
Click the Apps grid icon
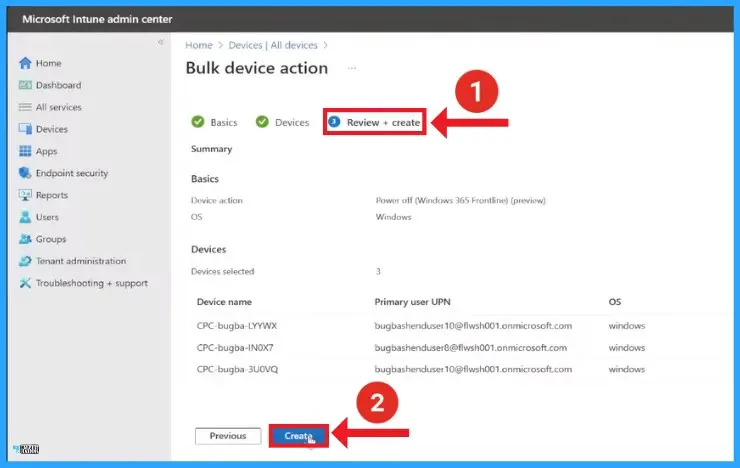[x=25, y=151]
